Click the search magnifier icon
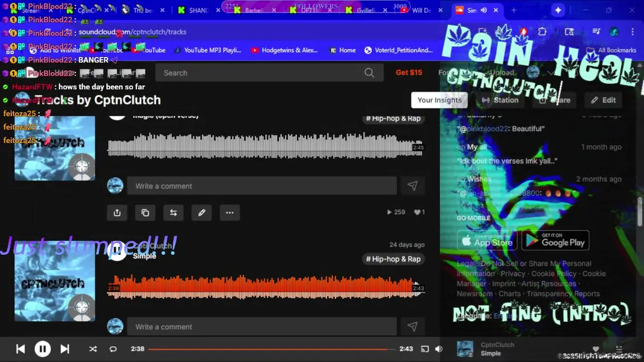 pyautogui.click(x=369, y=73)
